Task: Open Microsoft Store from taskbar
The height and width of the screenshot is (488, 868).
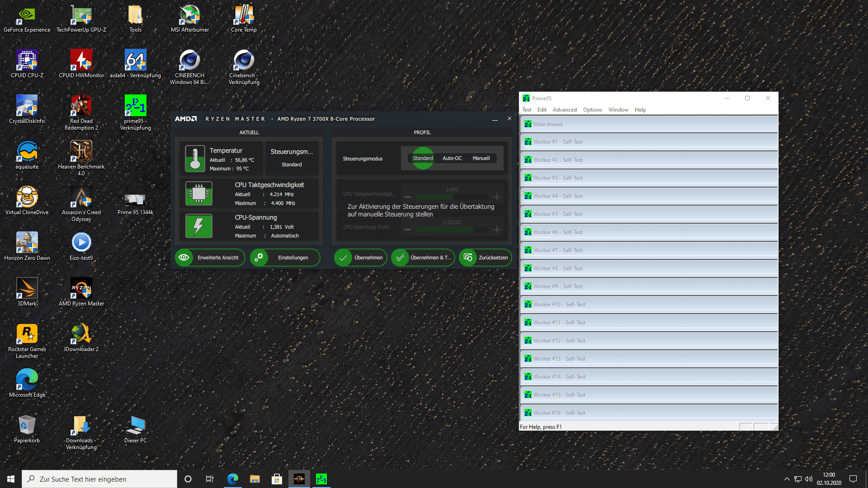Action: [277, 479]
